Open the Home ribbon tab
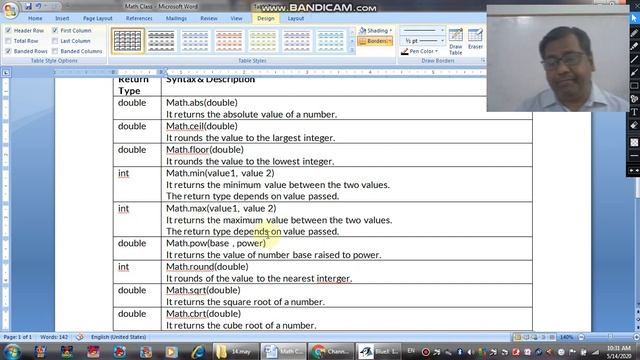 [x=35, y=18]
